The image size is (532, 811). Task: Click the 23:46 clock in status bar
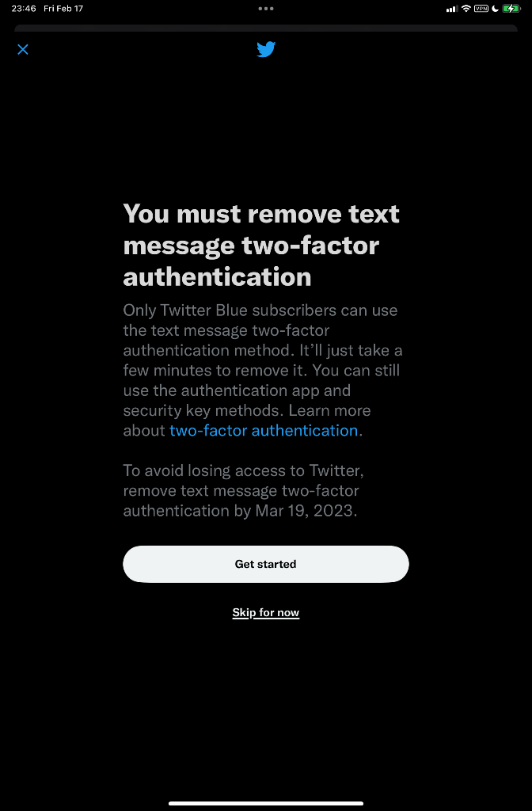(24, 8)
